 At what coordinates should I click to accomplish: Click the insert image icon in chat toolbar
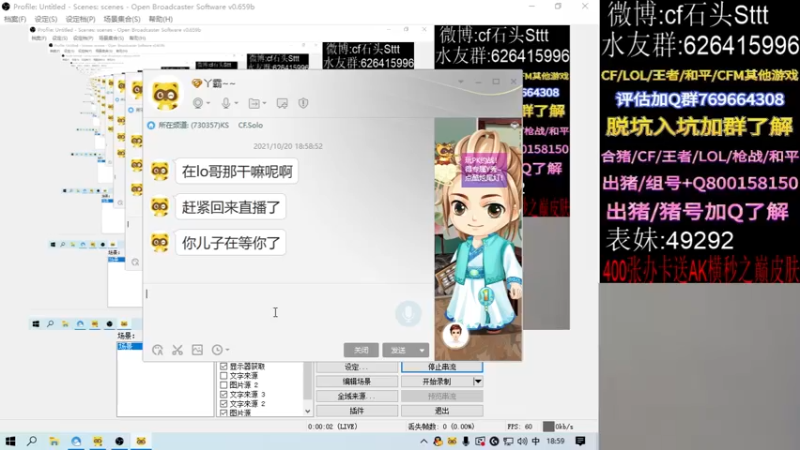pyautogui.click(x=197, y=350)
